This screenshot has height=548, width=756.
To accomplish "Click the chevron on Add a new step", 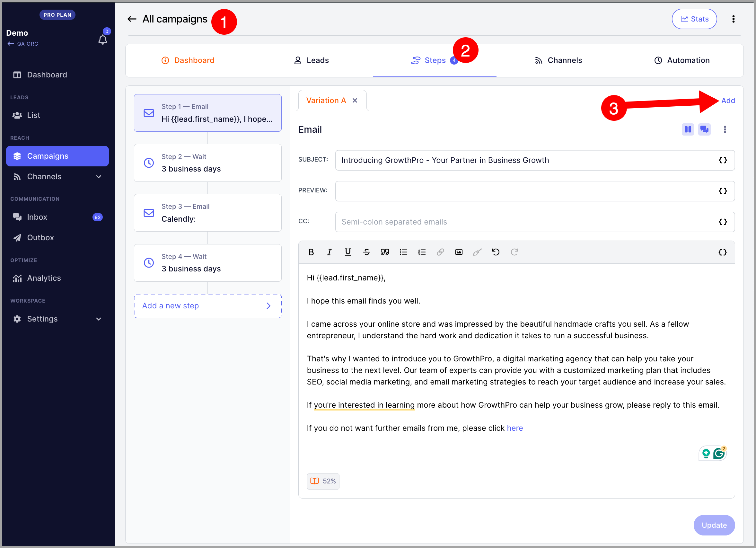I will [x=268, y=306].
